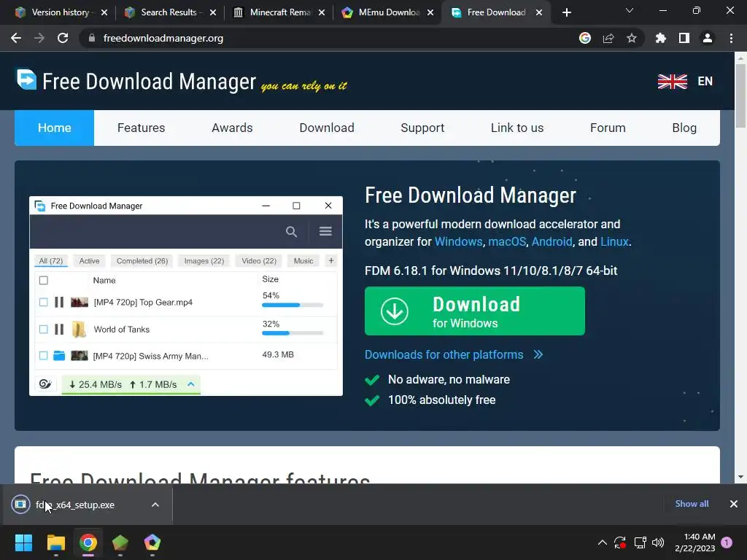
Task: Open the tab search dropdown arrow
Action: (x=630, y=10)
